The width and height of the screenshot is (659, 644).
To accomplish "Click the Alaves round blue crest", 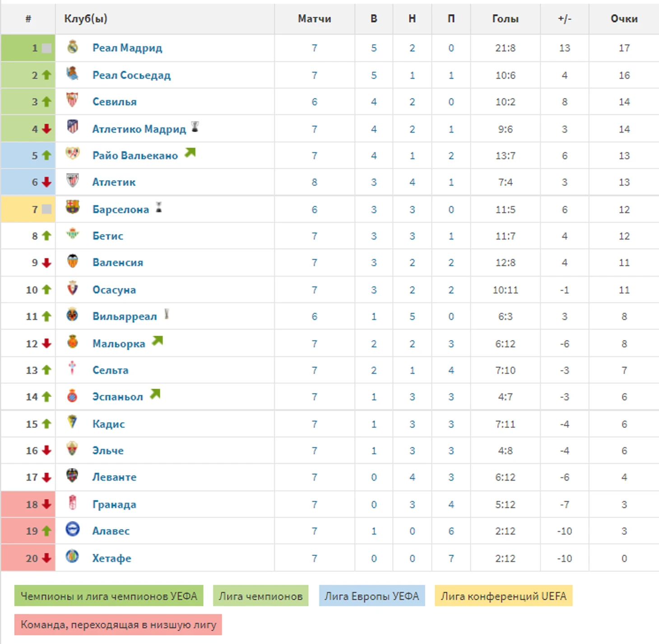I will click(72, 529).
